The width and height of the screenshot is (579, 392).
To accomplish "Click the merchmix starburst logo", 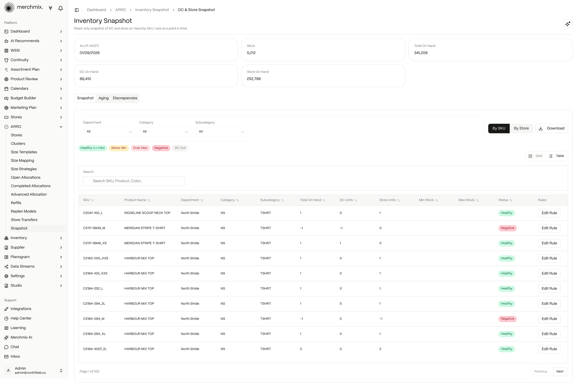I will (x=9, y=7).
